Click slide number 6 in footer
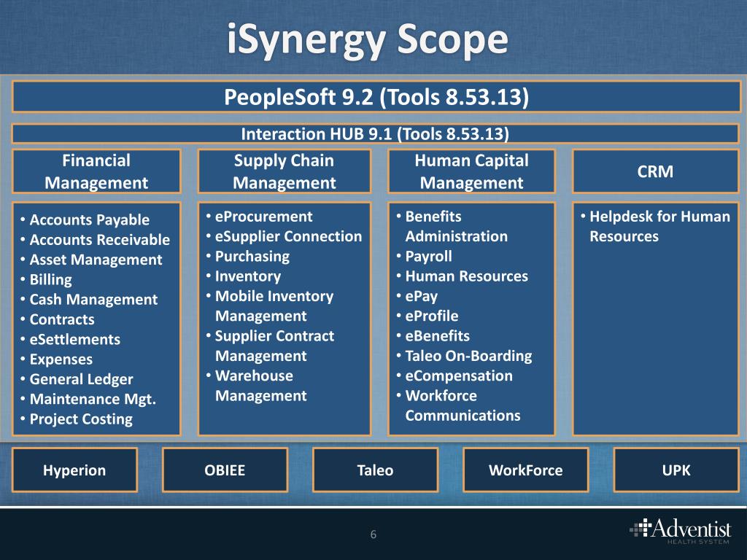 tap(373, 534)
